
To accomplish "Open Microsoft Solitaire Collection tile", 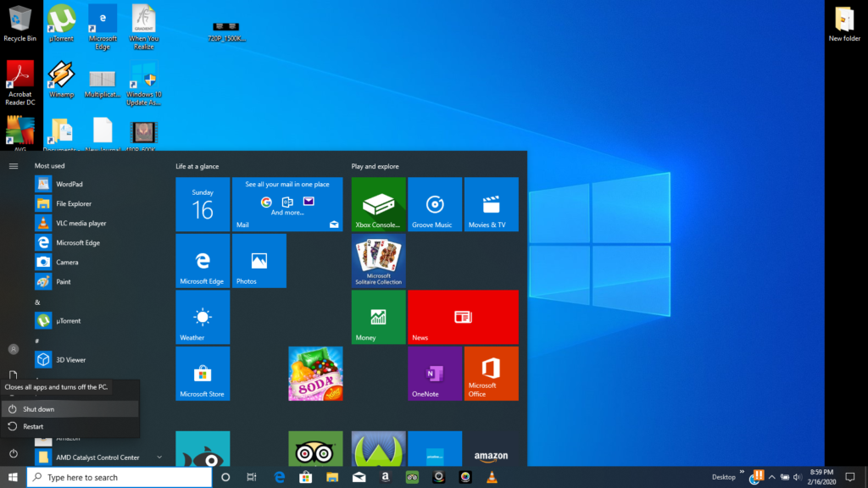I will pos(378,261).
